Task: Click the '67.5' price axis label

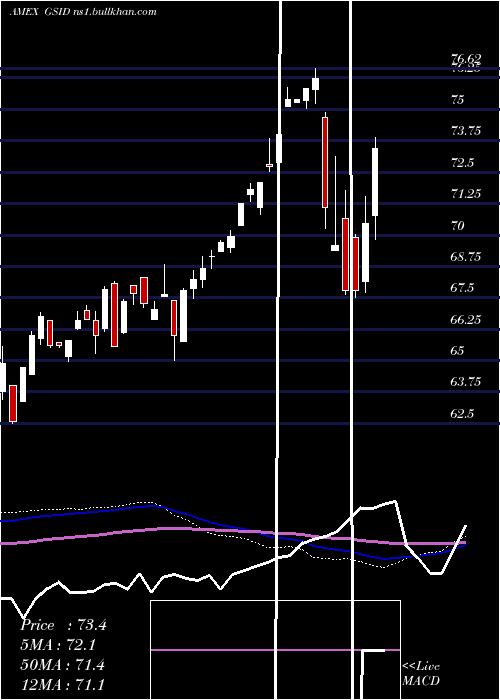Action: click(462, 288)
